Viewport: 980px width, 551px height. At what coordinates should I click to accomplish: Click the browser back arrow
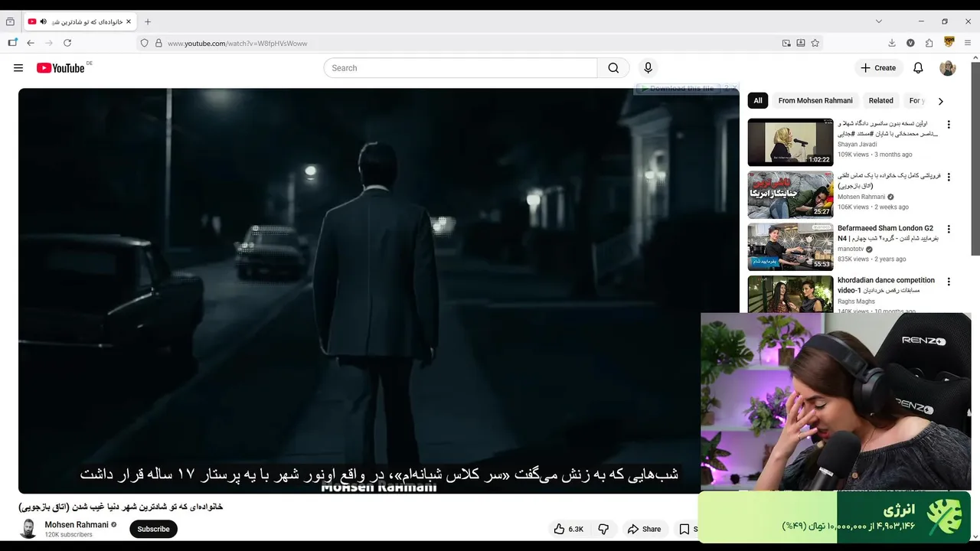pyautogui.click(x=31, y=43)
